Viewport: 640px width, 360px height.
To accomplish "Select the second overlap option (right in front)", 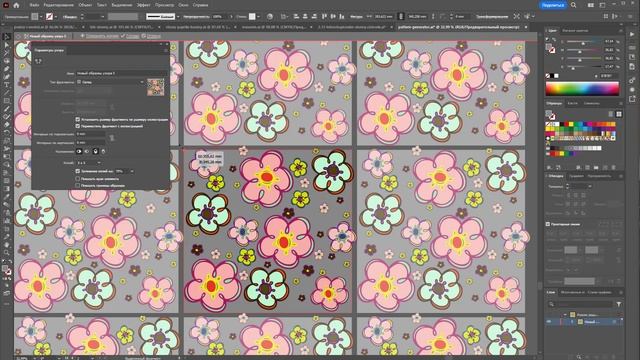I will coord(87,151).
